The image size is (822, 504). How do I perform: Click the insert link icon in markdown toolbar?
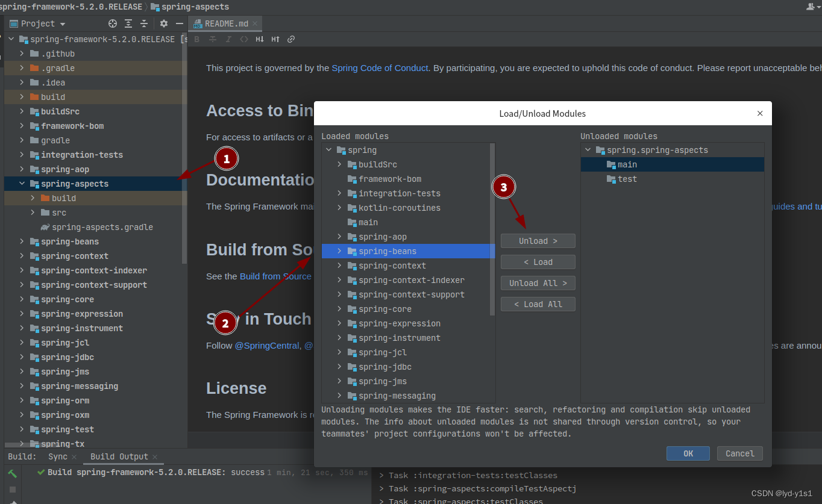point(291,39)
